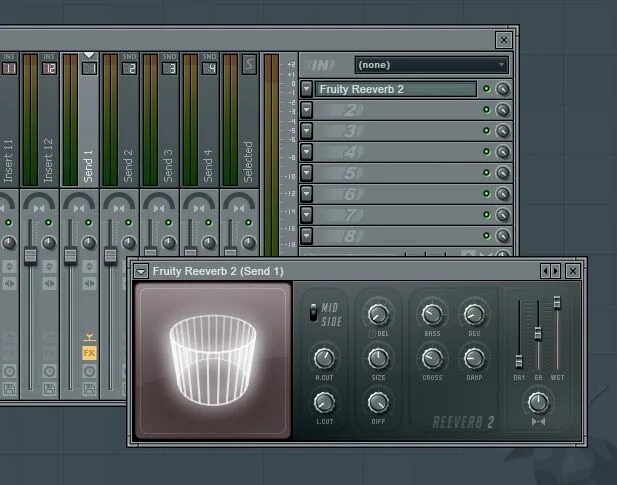Click the slot 2 mix level knob
This screenshot has width=617, height=485.
pyautogui.click(x=503, y=110)
